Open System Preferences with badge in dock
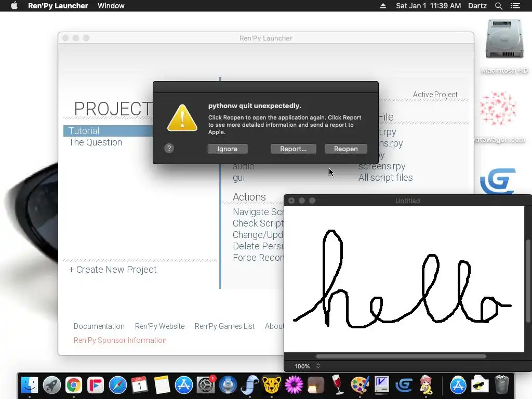The height and width of the screenshot is (399, 532). click(x=206, y=385)
